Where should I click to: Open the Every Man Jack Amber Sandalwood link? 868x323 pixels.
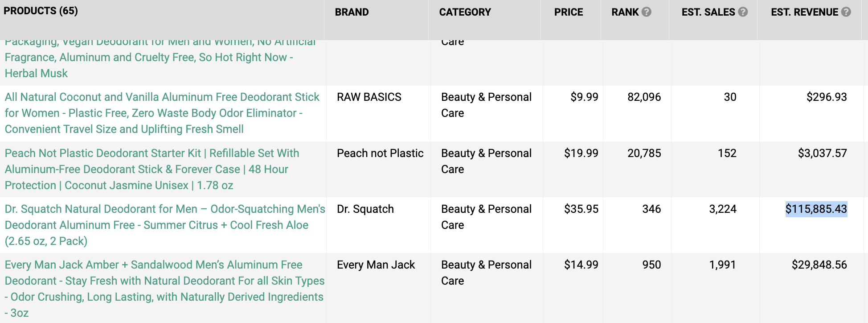[x=164, y=289]
